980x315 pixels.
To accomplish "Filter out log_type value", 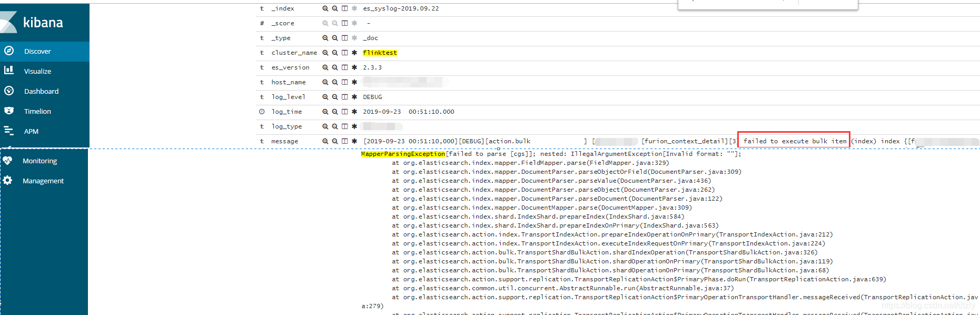I will coord(335,126).
